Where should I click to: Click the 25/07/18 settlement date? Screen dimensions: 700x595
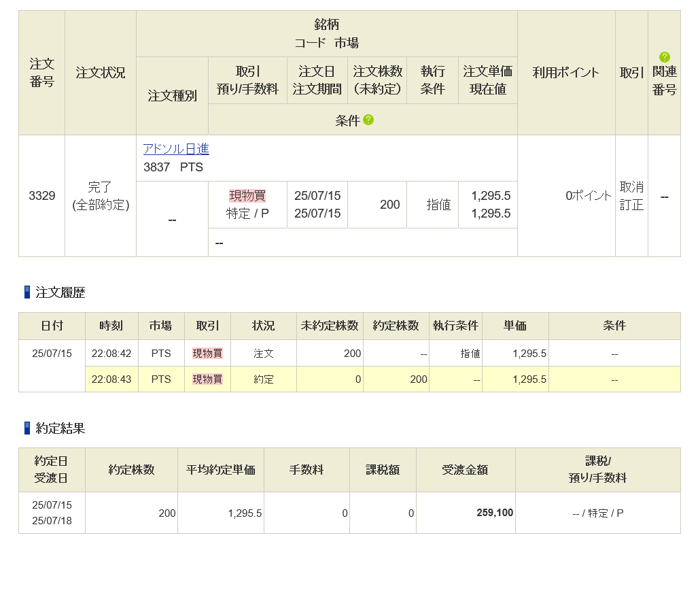pyautogui.click(x=52, y=521)
